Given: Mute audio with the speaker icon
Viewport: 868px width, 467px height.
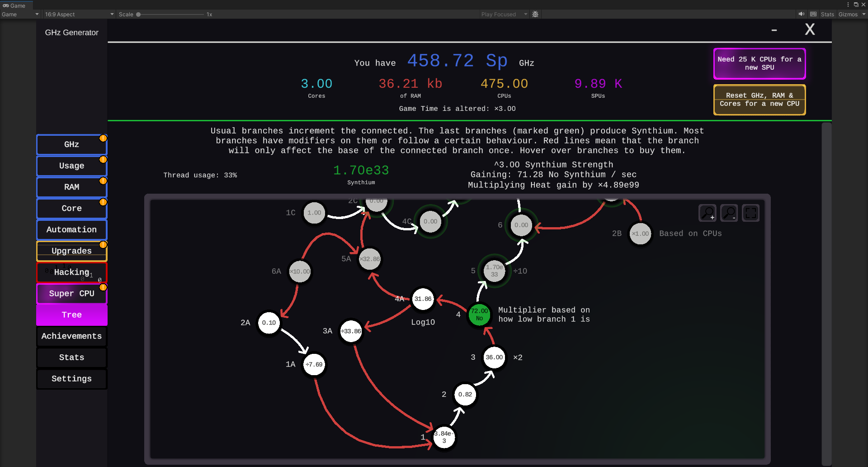Looking at the screenshot, I should (802, 14).
